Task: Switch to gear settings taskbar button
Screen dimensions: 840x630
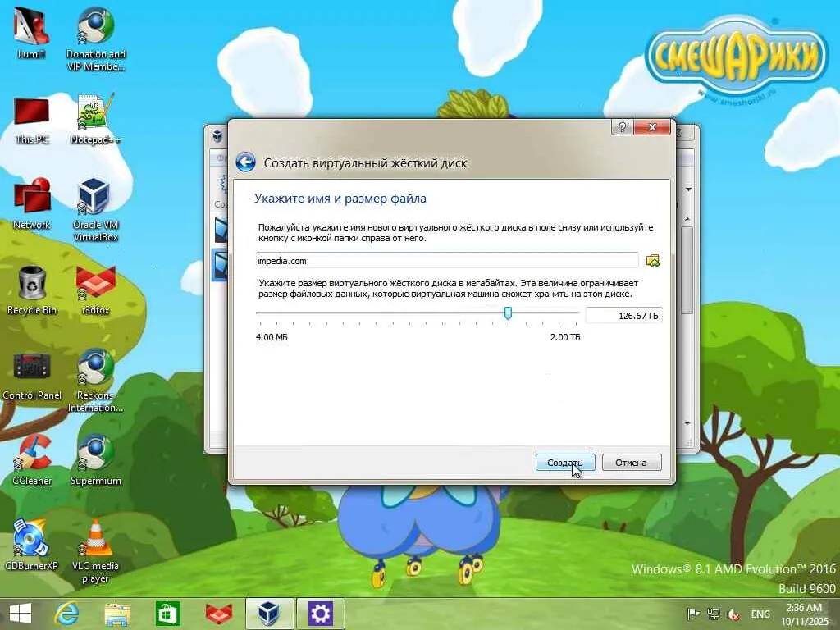Action: click(321, 614)
